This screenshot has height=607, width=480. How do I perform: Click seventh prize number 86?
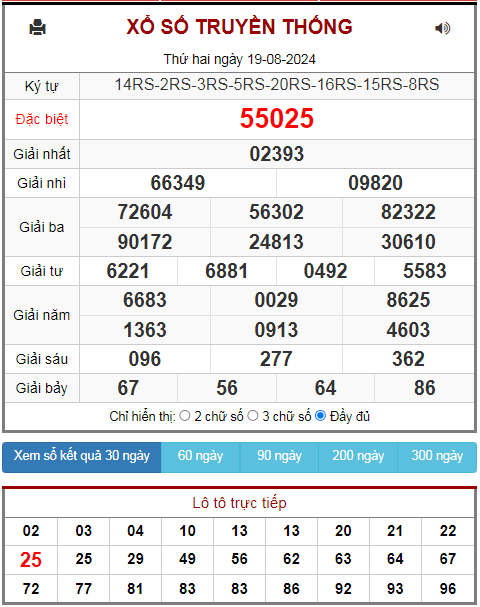pos(425,388)
